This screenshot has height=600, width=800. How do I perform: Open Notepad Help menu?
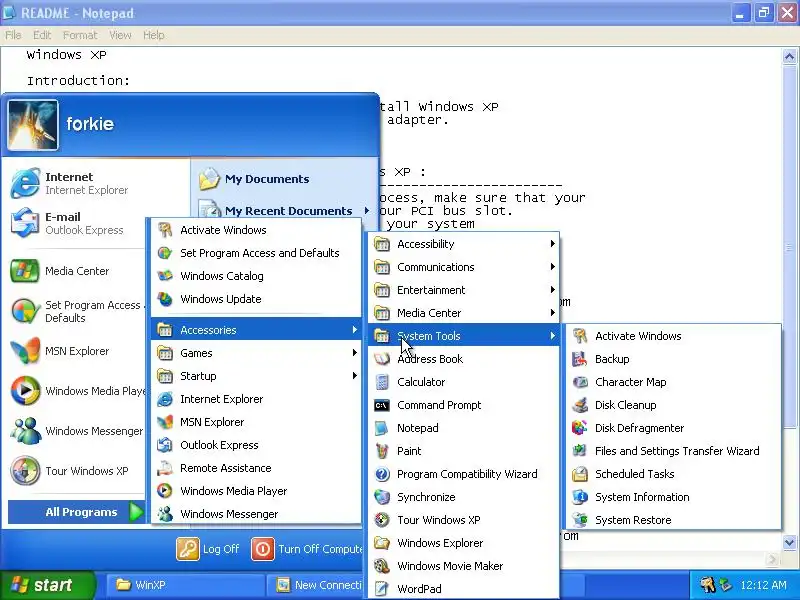154,35
